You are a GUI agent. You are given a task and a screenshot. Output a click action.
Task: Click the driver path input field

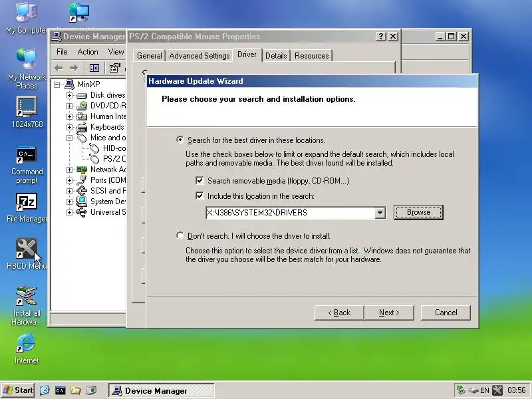coord(291,213)
